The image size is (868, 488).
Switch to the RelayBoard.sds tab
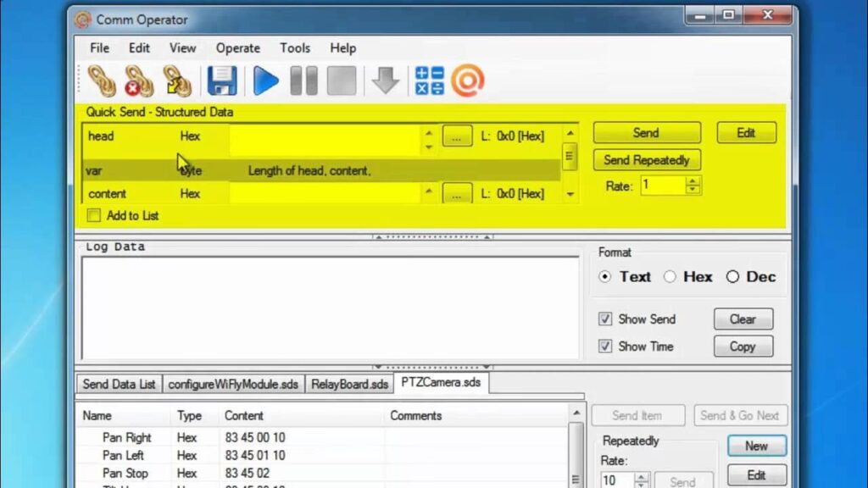click(x=349, y=384)
